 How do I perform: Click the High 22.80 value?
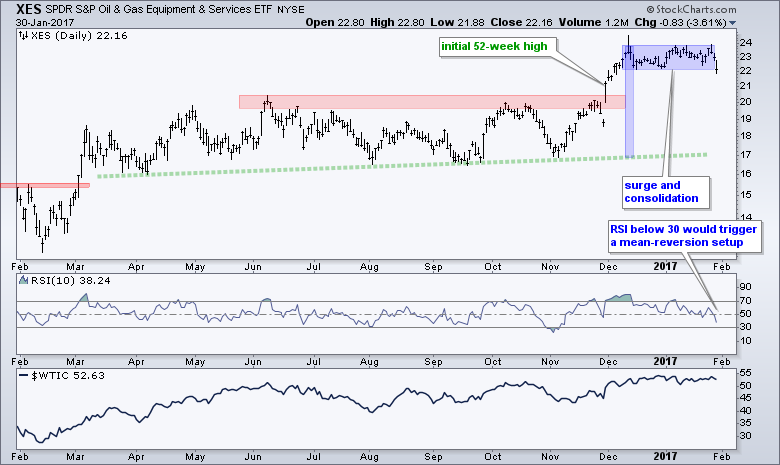click(396, 22)
